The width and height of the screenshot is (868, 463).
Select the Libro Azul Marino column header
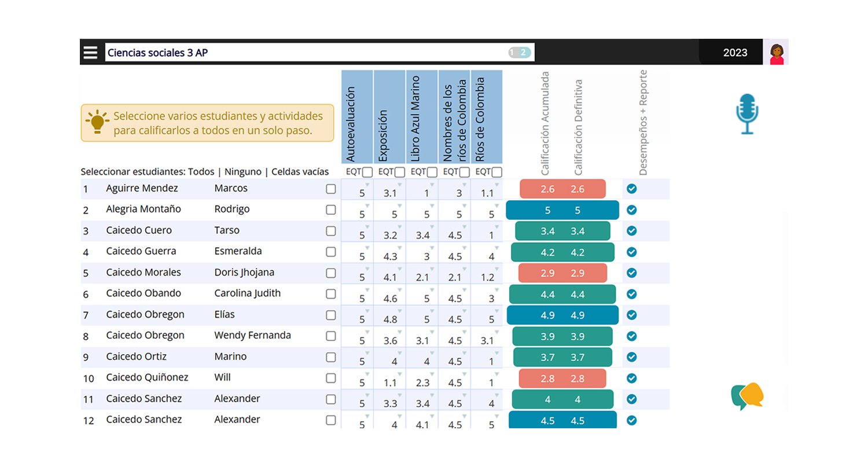click(422, 117)
